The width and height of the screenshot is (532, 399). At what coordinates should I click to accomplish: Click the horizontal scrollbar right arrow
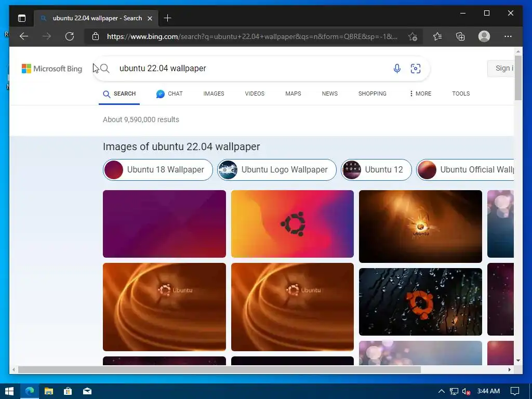click(x=510, y=369)
